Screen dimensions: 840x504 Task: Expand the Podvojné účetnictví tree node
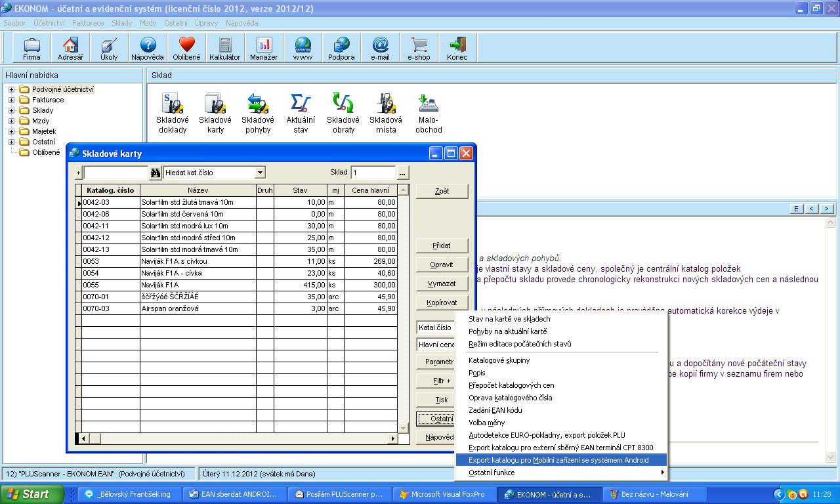pyautogui.click(x=11, y=89)
